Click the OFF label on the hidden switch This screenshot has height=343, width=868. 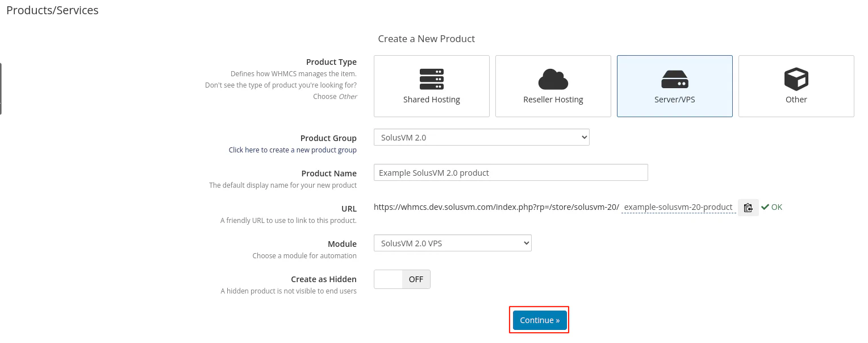point(416,279)
